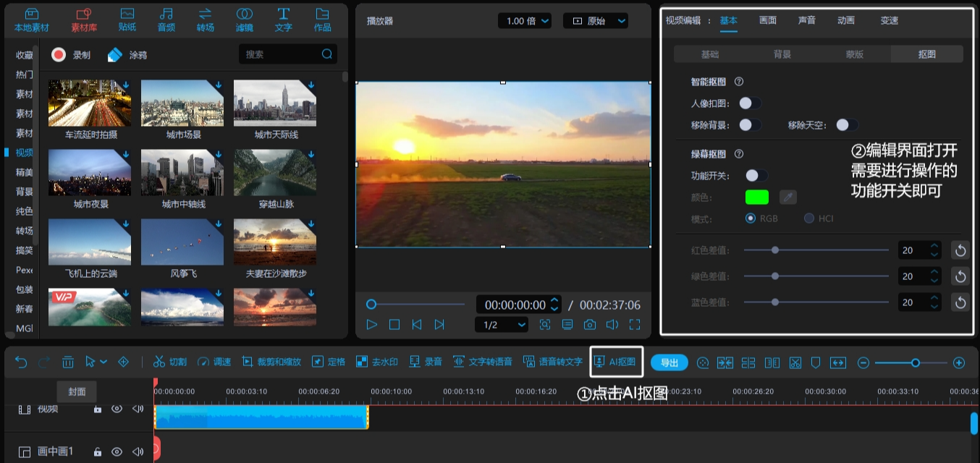Select the 城市夜景 video thumbnail
Image resolution: width=980 pixels, height=463 pixels.
point(90,173)
